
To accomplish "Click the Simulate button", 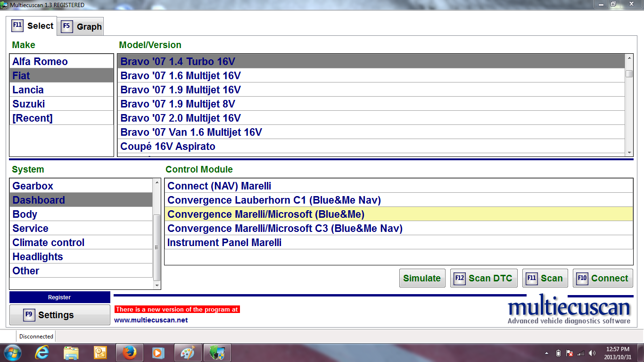I will 422,278.
